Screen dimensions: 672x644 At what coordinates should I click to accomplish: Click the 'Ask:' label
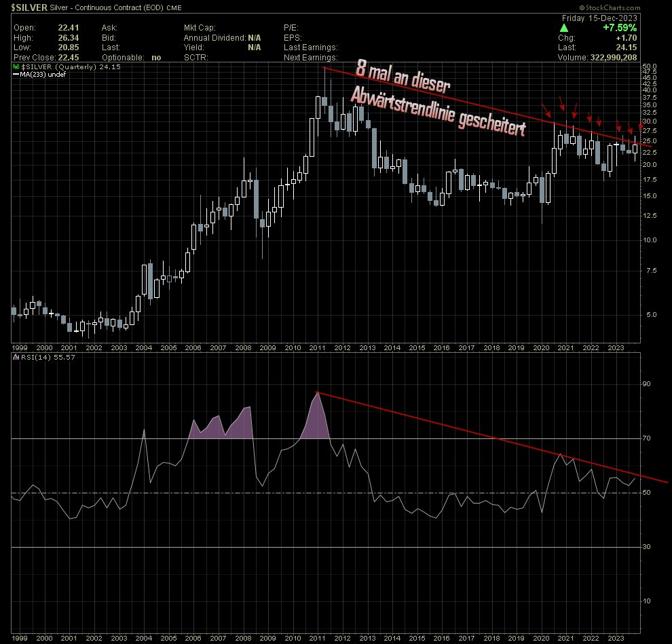pyautogui.click(x=109, y=28)
